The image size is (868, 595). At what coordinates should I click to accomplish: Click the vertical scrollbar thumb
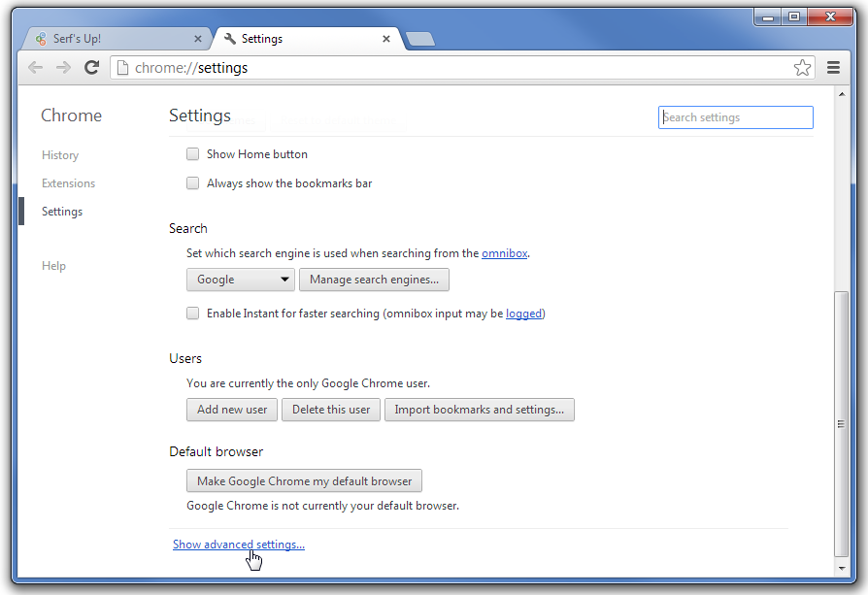(842, 424)
